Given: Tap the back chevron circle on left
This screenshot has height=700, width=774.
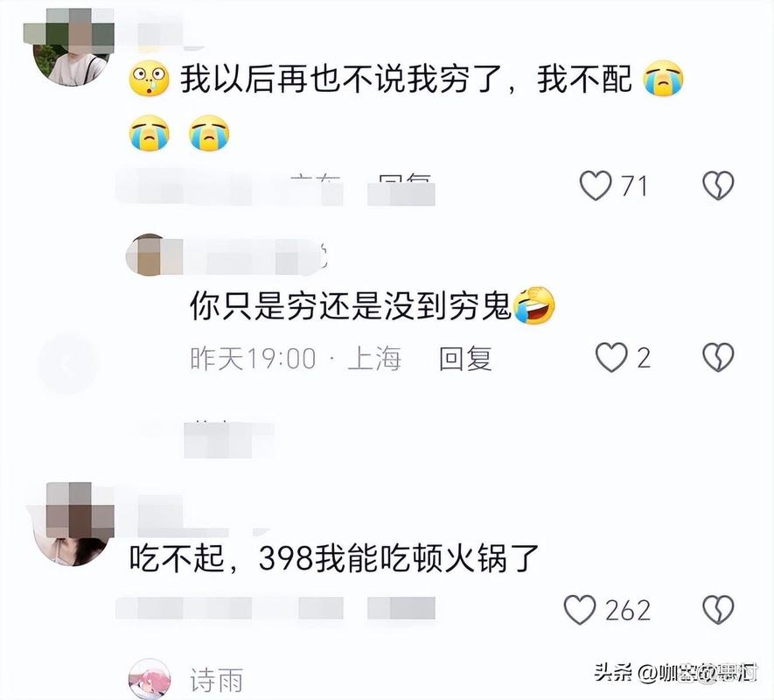Looking at the screenshot, I should 67,364.
